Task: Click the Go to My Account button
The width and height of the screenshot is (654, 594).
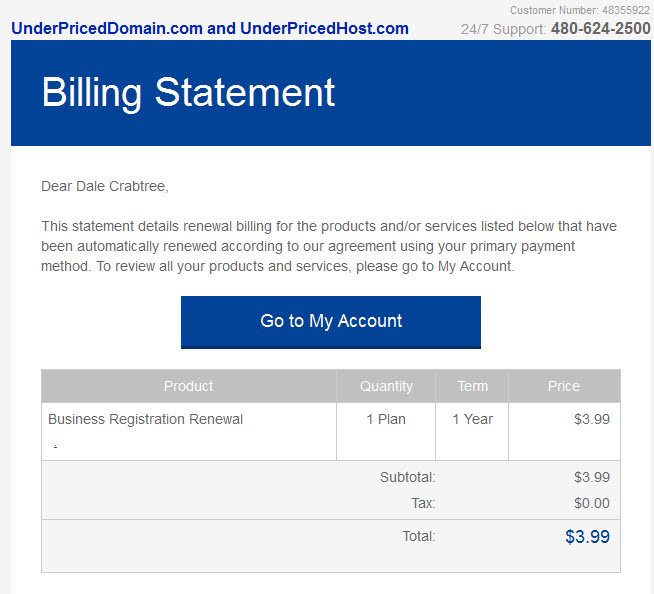Action: click(x=331, y=322)
